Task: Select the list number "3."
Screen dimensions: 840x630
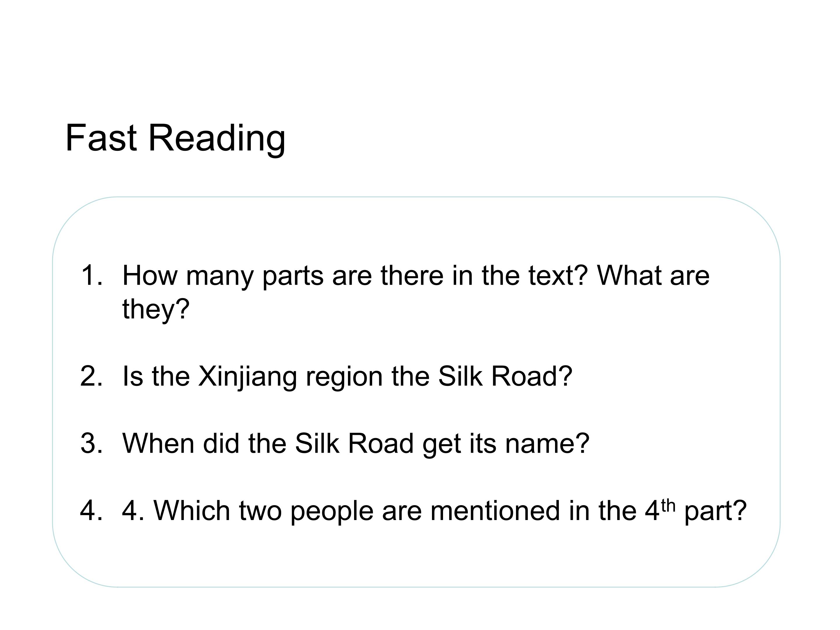Action: pyautogui.click(x=92, y=443)
